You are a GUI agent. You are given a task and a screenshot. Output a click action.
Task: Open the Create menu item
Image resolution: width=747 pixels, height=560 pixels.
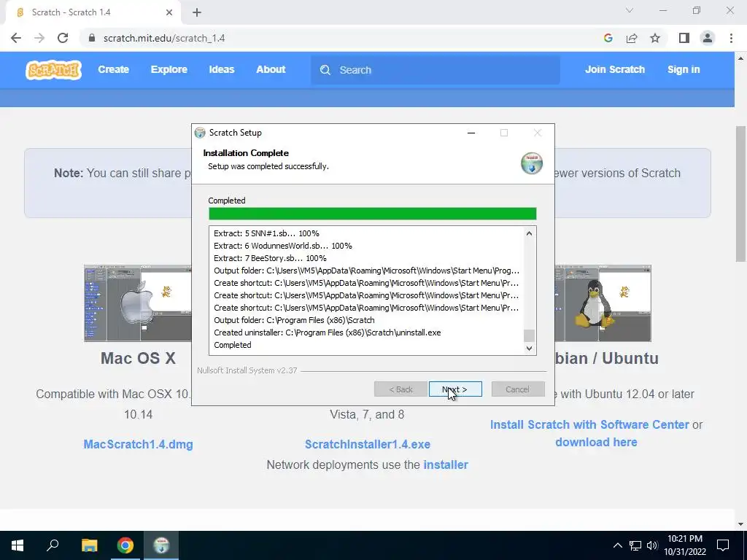[x=113, y=69]
